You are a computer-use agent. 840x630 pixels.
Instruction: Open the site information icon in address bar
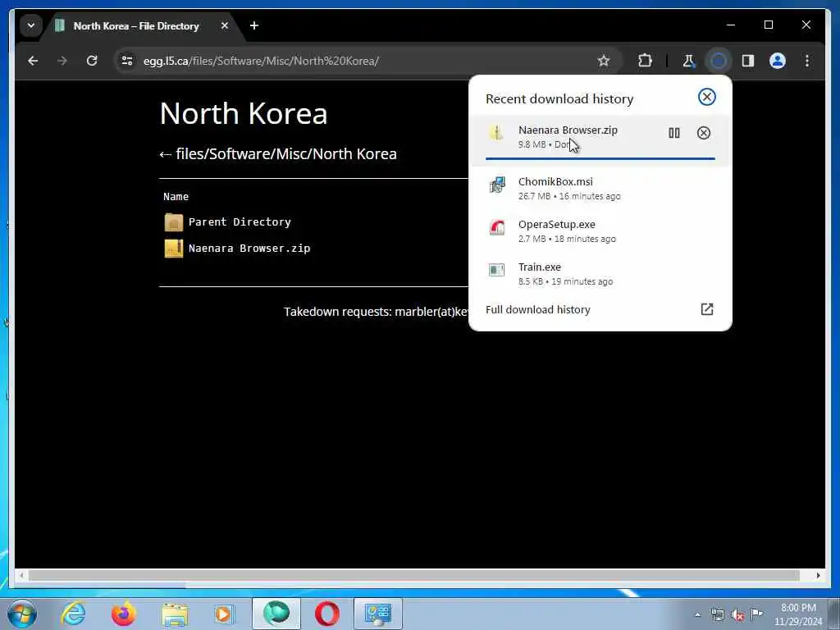pyautogui.click(x=127, y=61)
